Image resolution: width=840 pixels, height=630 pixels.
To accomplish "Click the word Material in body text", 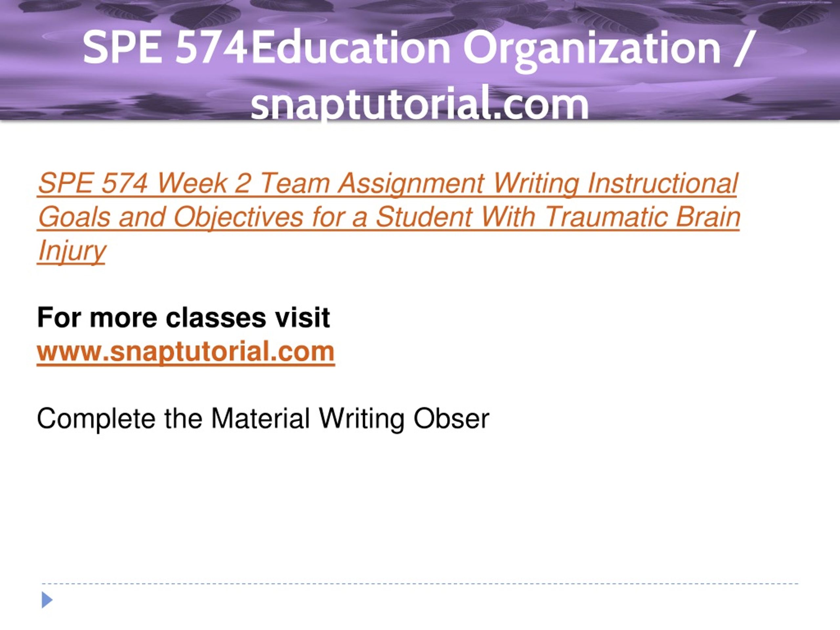I will point(261,418).
